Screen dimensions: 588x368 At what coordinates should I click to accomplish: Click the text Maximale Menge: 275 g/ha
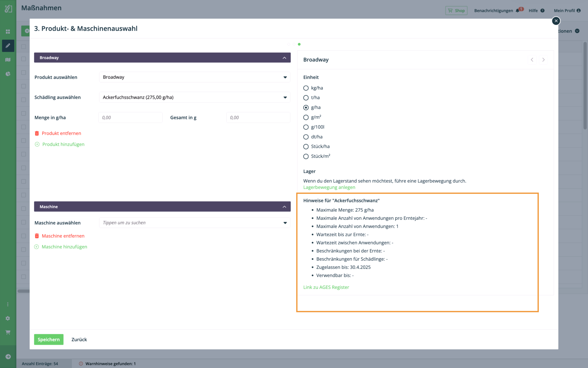[x=345, y=210]
